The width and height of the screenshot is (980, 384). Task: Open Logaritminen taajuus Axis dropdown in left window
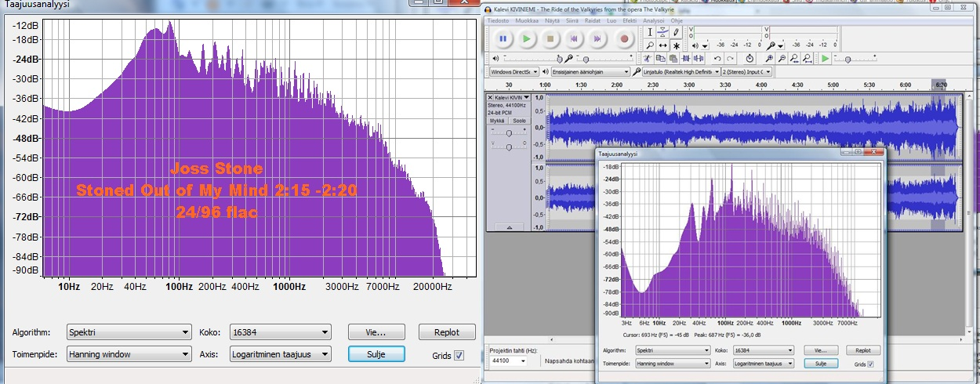coord(279,354)
